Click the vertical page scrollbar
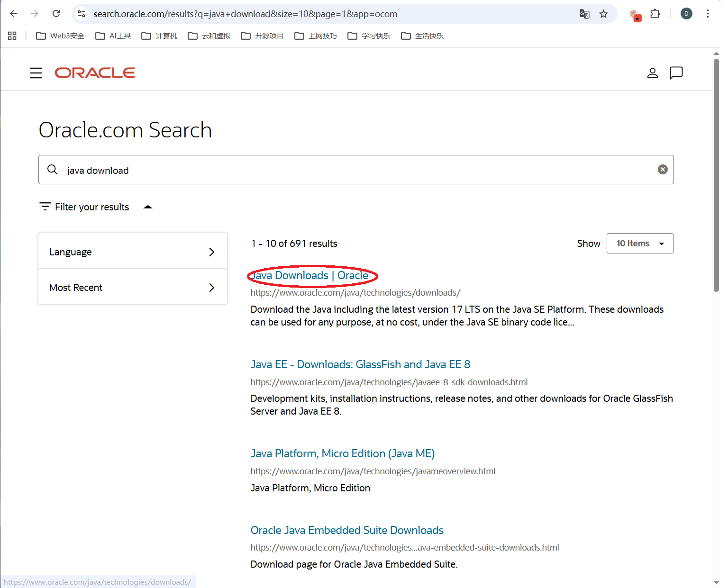This screenshot has height=588, width=728. click(x=716, y=175)
